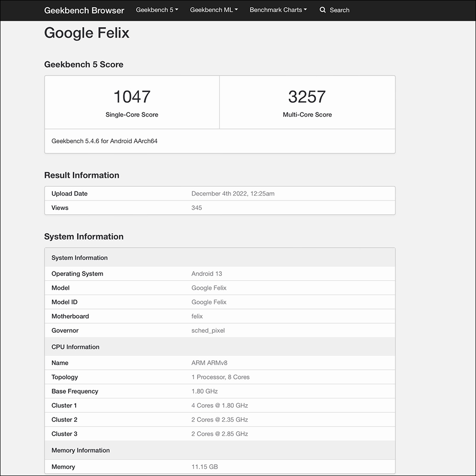The width and height of the screenshot is (476, 476).
Task: Select the 1.80 GHz base frequency value
Action: pos(205,391)
